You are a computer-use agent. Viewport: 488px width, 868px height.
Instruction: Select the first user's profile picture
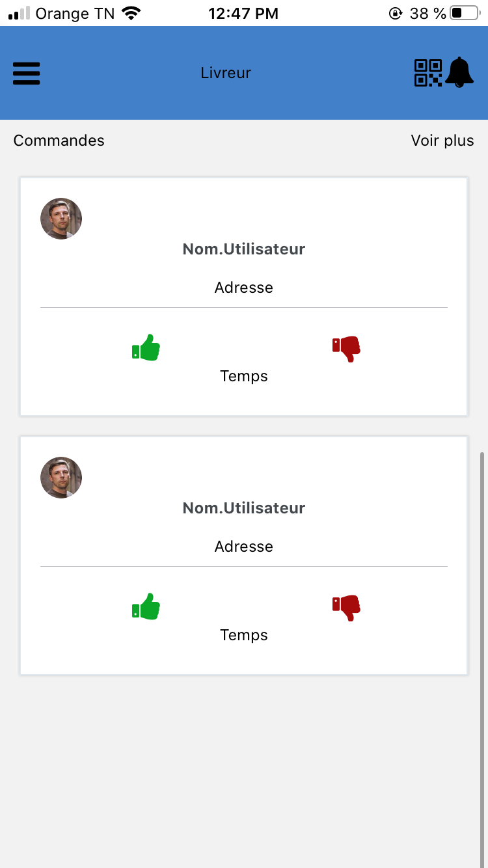[61, 218]
